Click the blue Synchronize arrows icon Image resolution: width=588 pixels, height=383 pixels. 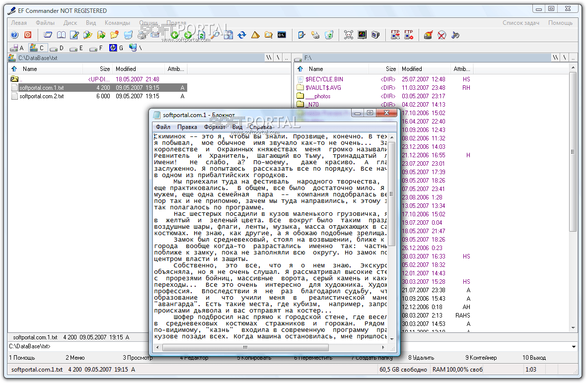(242, 35)
